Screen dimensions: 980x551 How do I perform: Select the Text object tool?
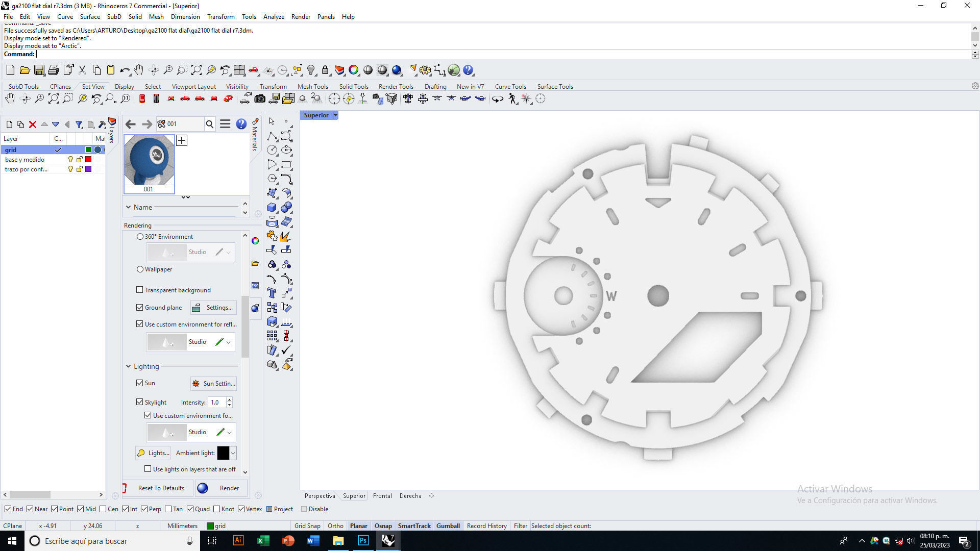tap(272, 293)
